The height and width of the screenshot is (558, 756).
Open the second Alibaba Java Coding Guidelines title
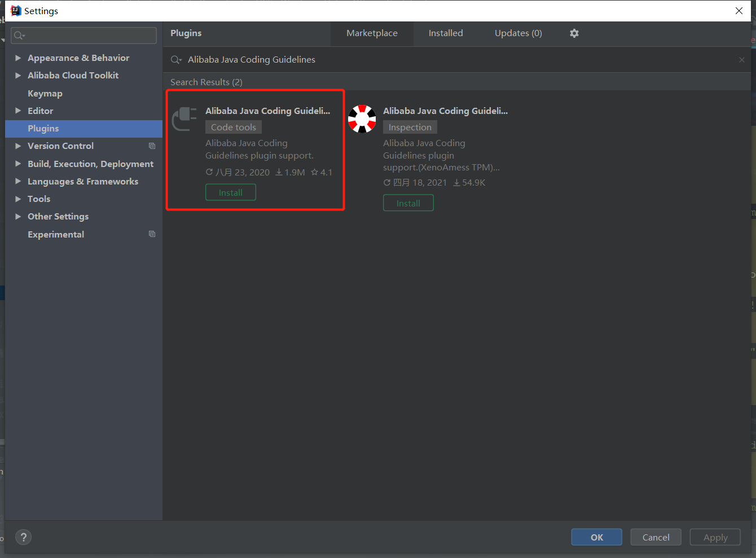(x=446, y=111)
